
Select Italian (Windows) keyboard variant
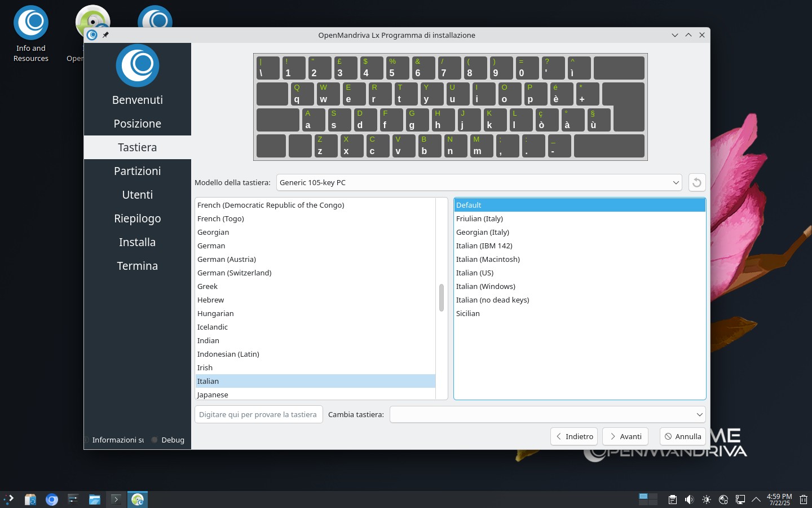(x=486, y=286)
